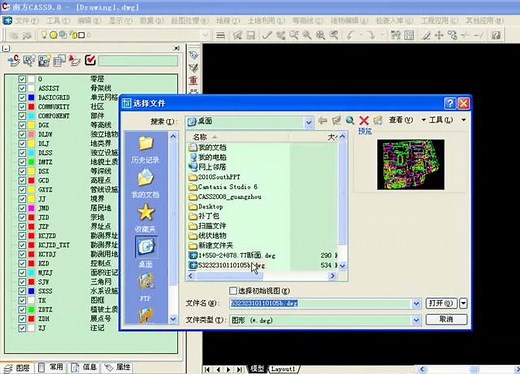Click the undo arrow toolbar icon
The image size is (520, 374).
(350, 35)
